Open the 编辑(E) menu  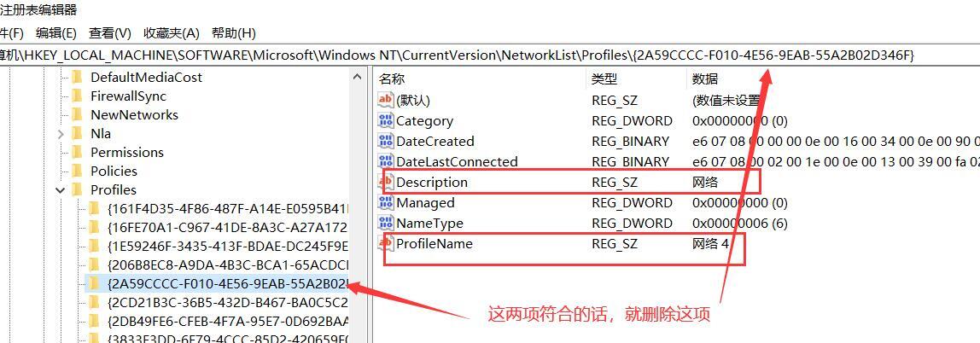pos(55,33)
